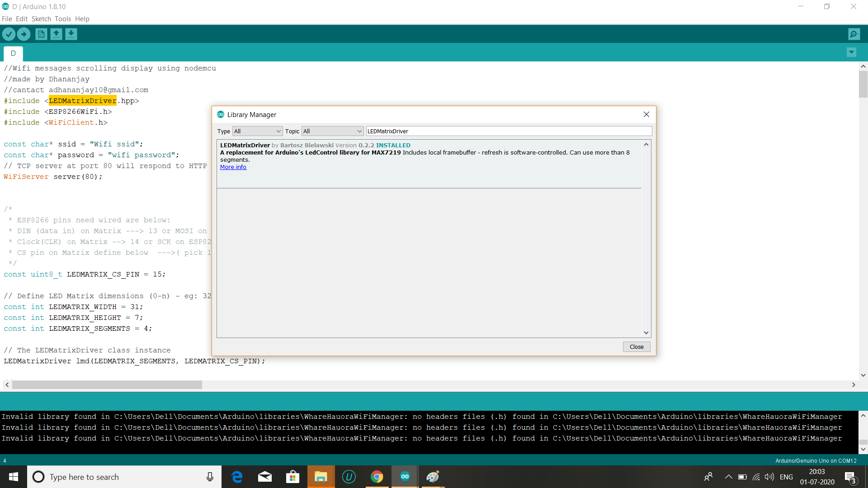The image size is (868, 488).
Task: Open Chrome from the taskbar
Action: (377, 477)
